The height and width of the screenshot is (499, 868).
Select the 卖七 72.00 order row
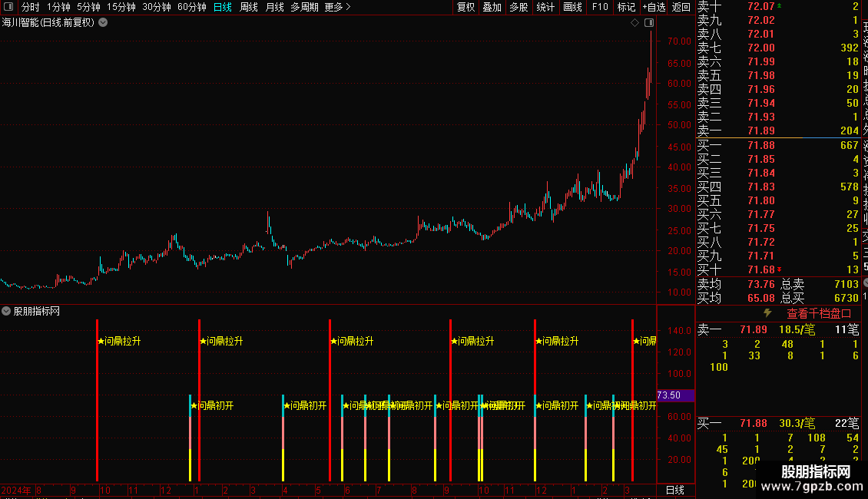[x=778, y=48]
